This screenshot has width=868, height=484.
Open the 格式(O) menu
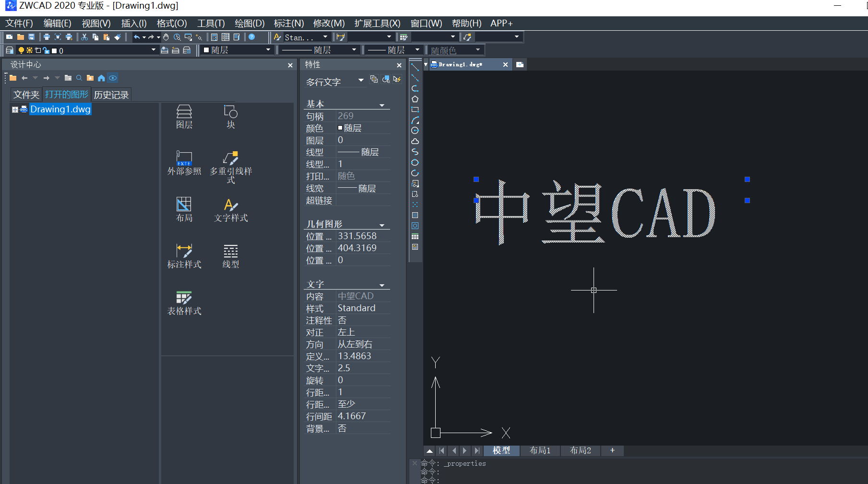pyautogui.click(x=171, y=23)
